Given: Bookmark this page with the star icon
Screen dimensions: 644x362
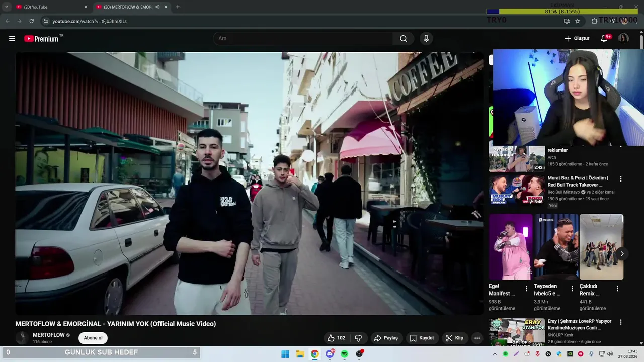Looking at the screenshot, I should click(578, 21).
